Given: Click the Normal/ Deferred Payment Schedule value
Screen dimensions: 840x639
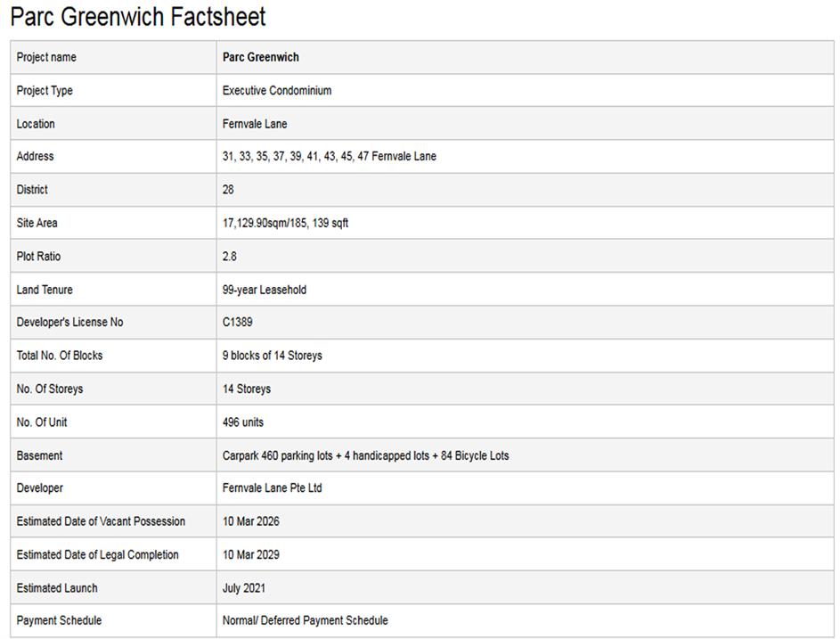Looking at the screenshot, I should [306, 620].
